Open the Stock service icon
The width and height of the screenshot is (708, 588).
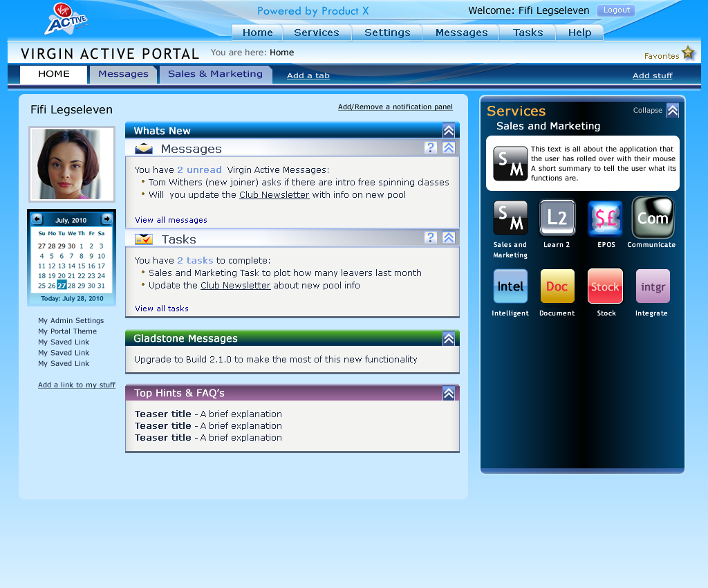pyautogui.click(x=605, y=286)
